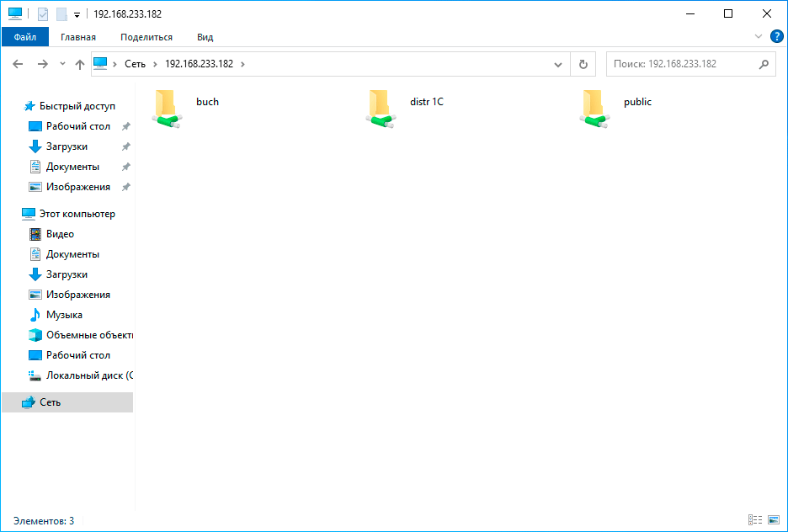Refresh the current folder view
Image resolution: width=788 pixels, height=532 pixels.
(583, 64)
